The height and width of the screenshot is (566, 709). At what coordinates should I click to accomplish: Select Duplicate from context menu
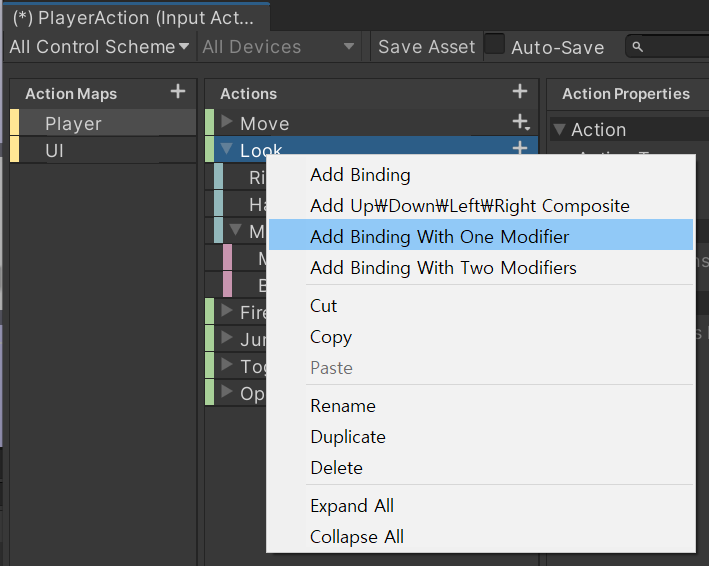[x=348, y=437]
